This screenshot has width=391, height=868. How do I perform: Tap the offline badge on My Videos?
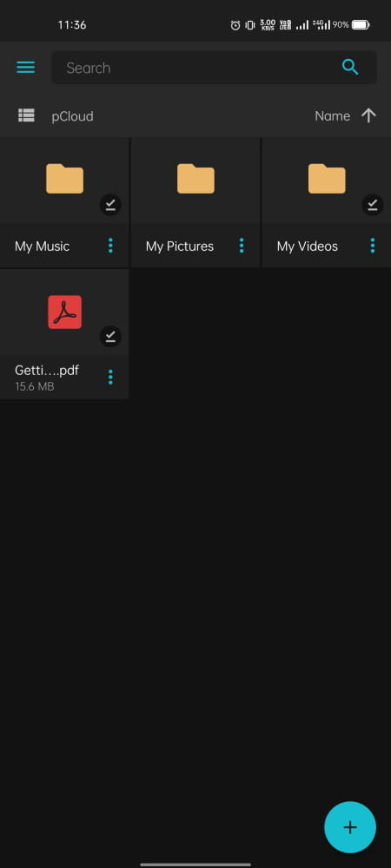(373, 205)
